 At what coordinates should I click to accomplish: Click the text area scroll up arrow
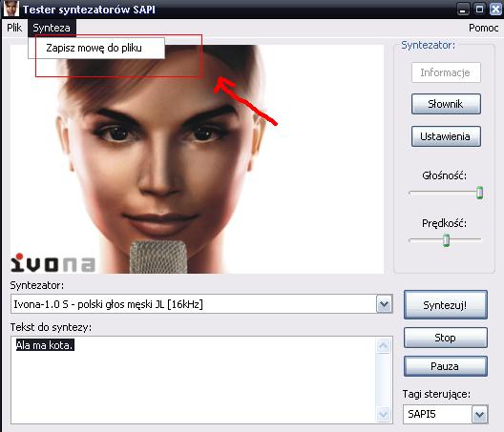pos(384,345)
